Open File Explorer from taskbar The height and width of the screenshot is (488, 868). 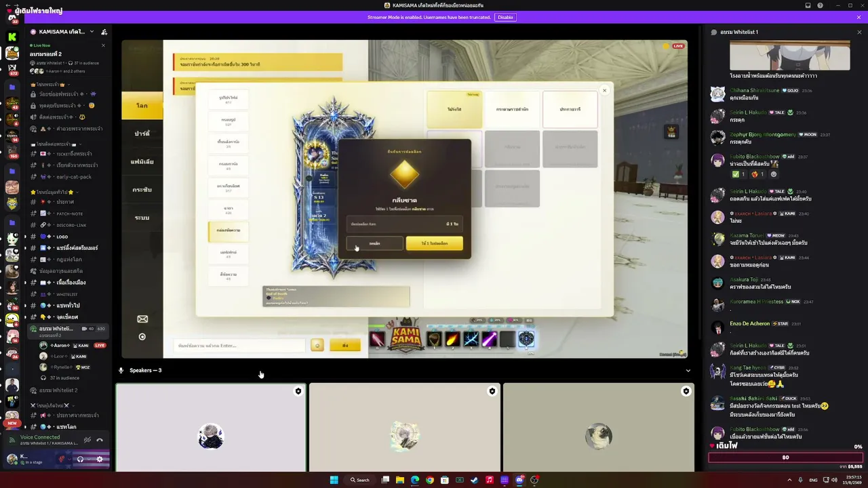coord(400,480)
